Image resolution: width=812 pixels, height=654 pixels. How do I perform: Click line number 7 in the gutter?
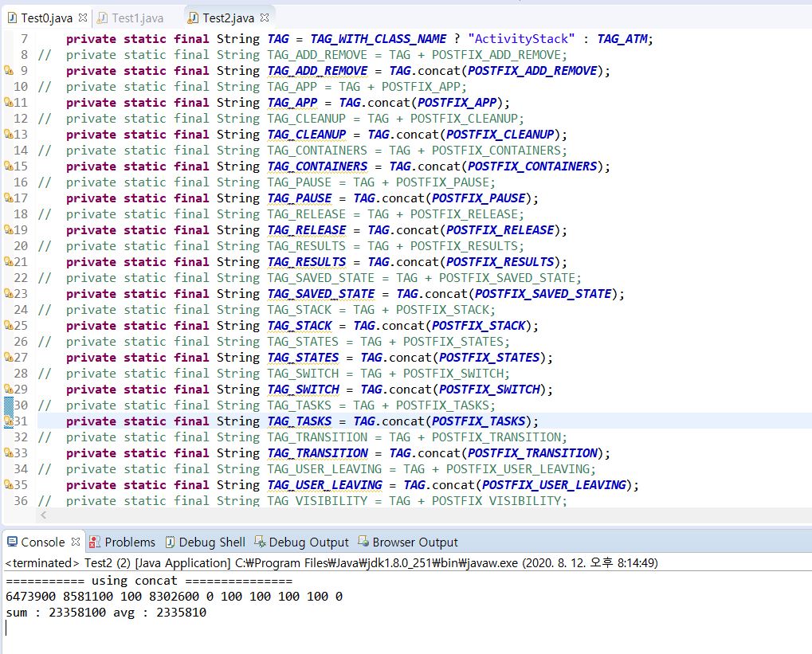pyautogui.click(x=25, y=39)
